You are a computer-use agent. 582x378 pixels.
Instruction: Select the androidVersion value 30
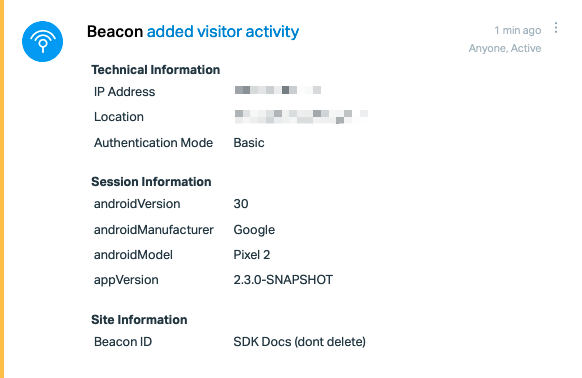coord(241,204)
